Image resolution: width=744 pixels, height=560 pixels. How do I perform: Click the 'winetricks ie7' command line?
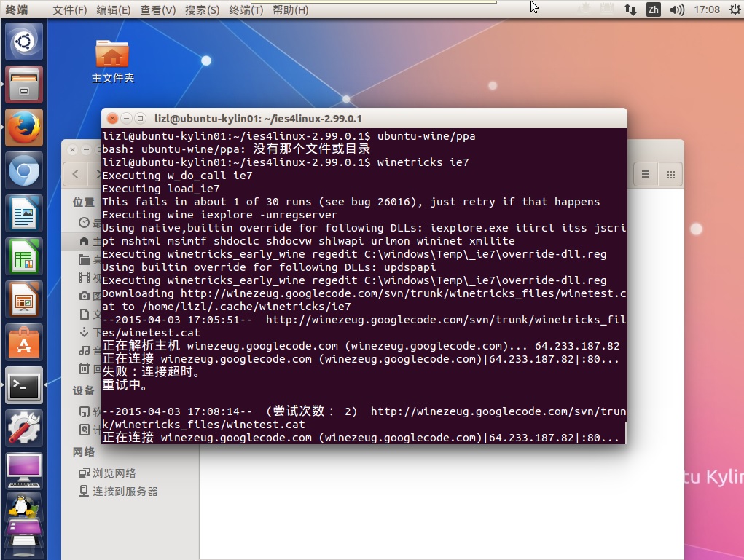point(286,162)
